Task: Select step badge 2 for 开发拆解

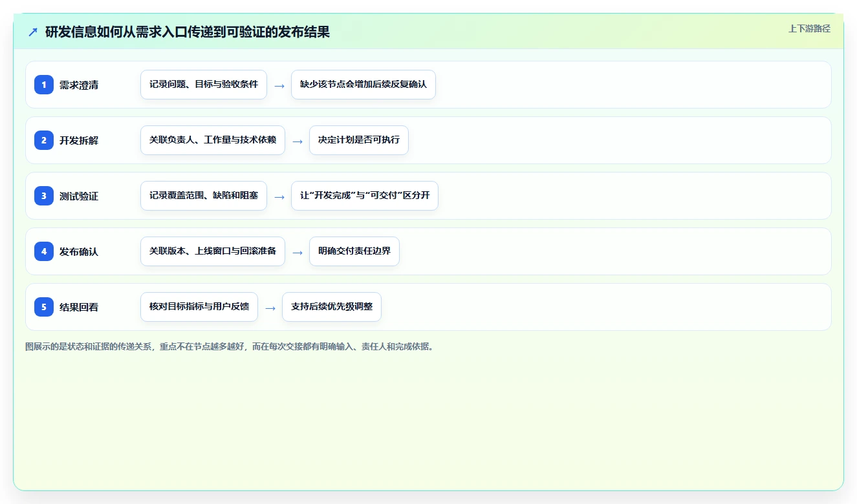Action: (x=44, y=140)
